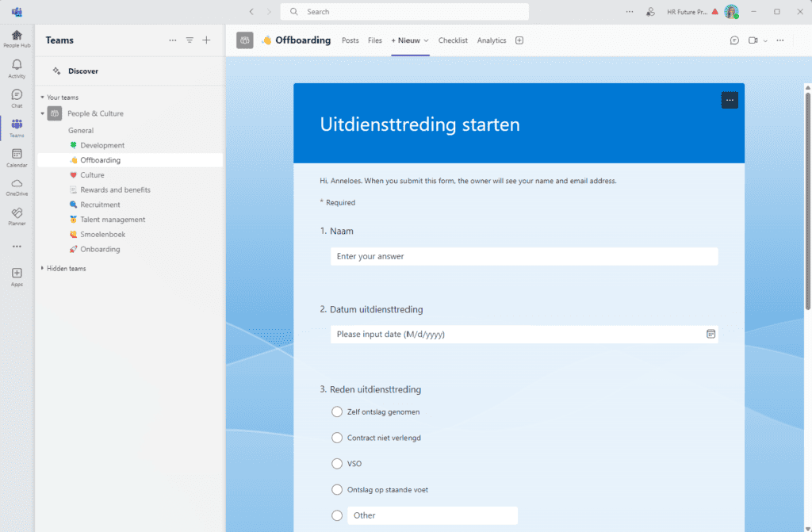Click the People & Culture team name
Viewport: 812px width, 532px height.
click(95, 113)
